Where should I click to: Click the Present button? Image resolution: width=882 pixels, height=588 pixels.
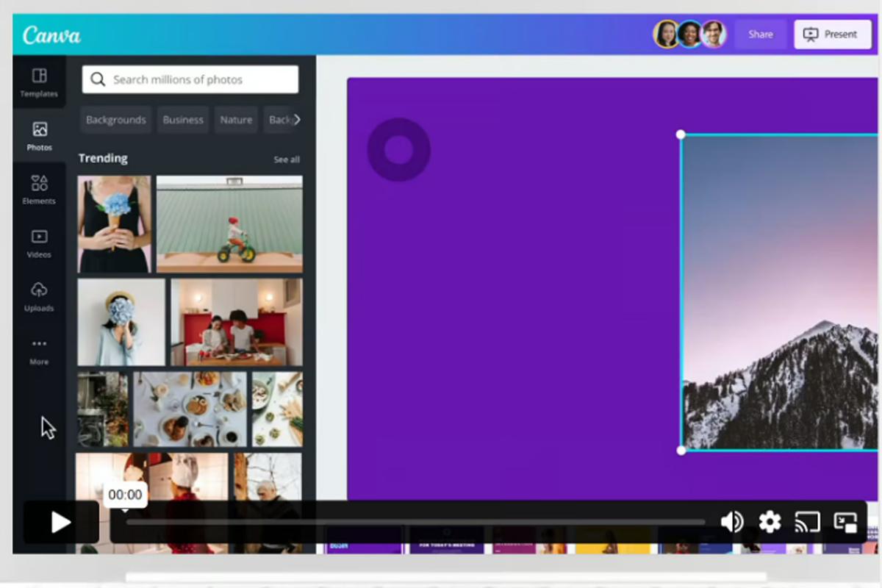pos(832,35)
